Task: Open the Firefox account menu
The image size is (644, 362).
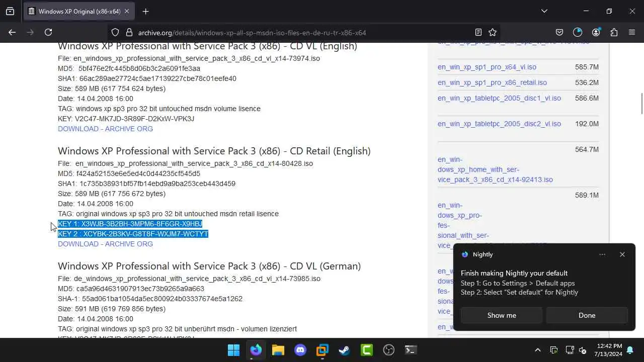Action: 596,32
